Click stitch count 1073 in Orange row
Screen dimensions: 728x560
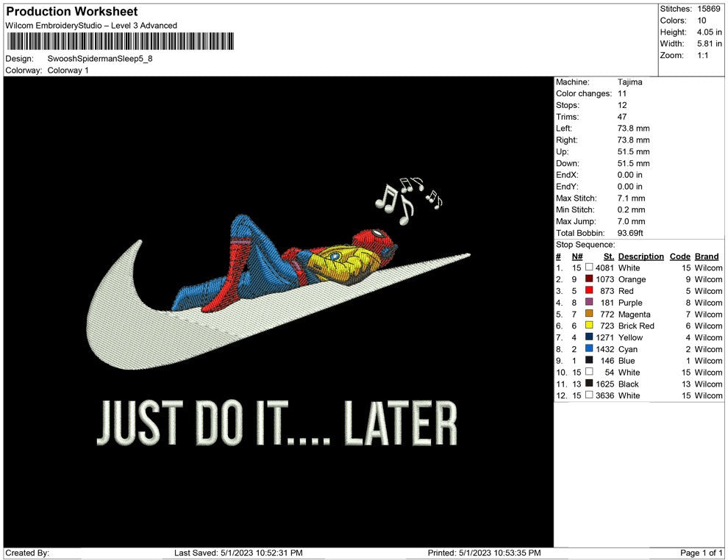click(x=605, y=279)
